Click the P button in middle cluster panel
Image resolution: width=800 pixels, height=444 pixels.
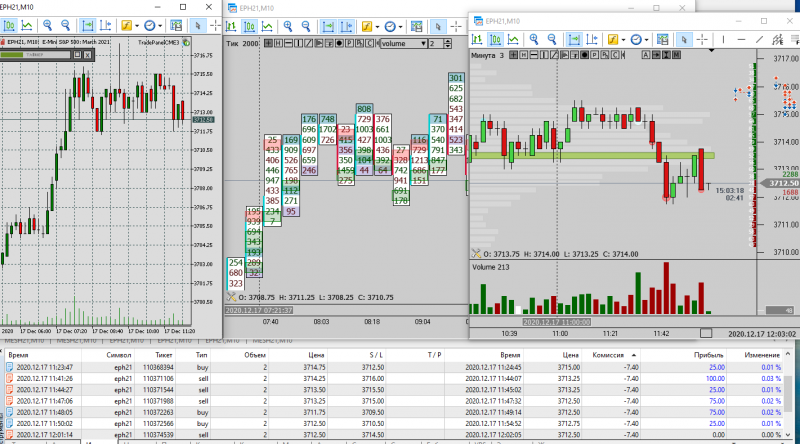(x=349, y=43)
